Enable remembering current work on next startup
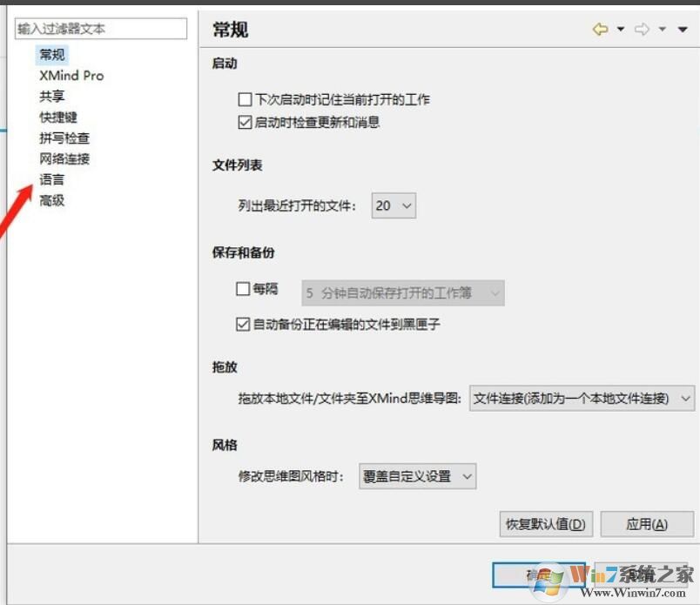The height and width of the screenshot is (605, 700). (245, 99)
